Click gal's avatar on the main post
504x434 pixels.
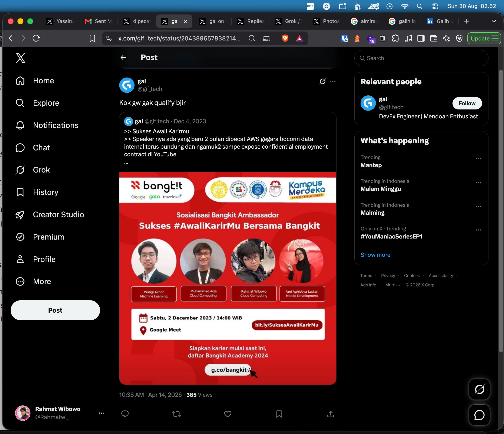[x=127, y=85]
